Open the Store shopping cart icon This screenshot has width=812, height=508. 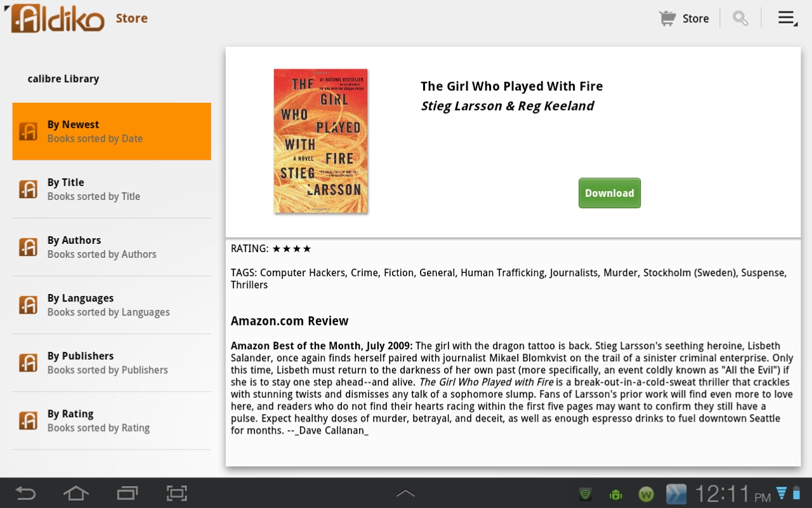[x=667, y=18]
